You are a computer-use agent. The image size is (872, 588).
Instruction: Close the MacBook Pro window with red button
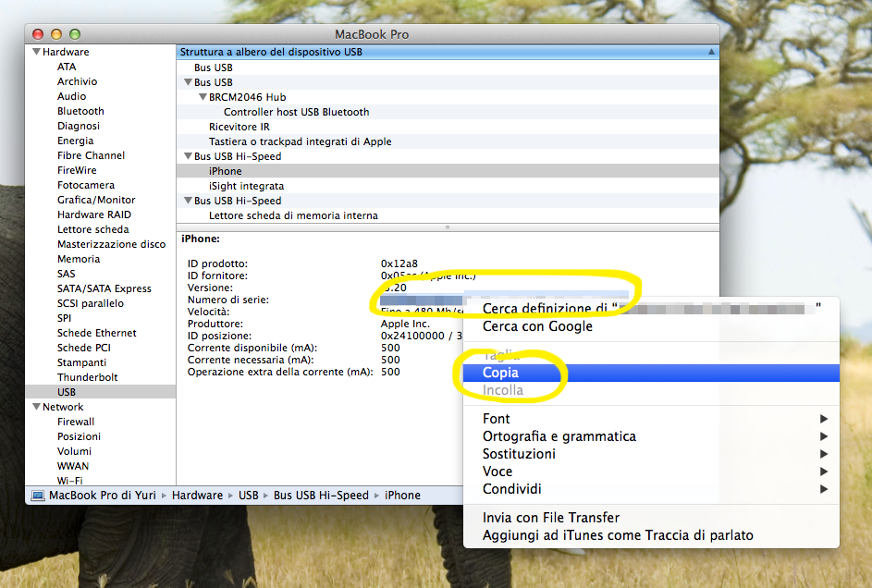[x=38, y=34]
